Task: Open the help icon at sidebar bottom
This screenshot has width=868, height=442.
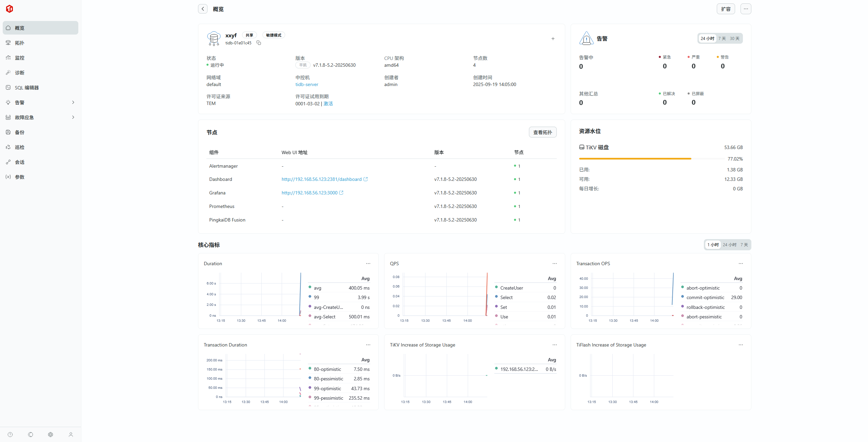Action: click(10, 435)
